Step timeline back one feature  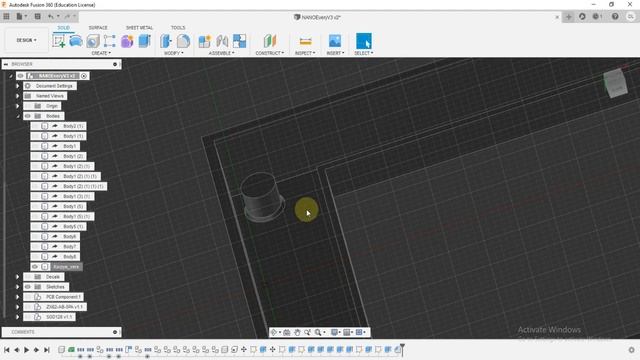click(x=16, y=350)
